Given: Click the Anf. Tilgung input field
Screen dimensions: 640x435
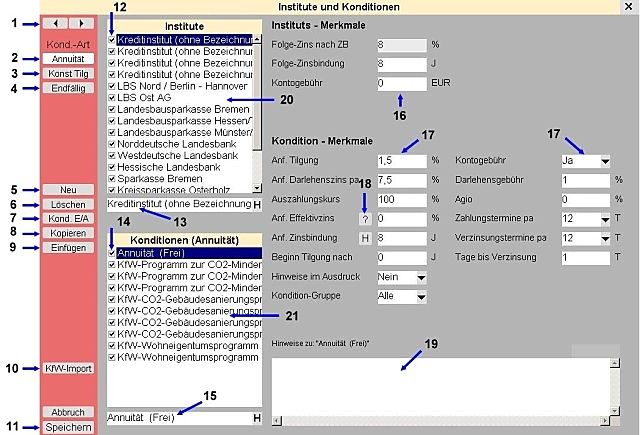Looking at the screenshot, I should 402,161.
